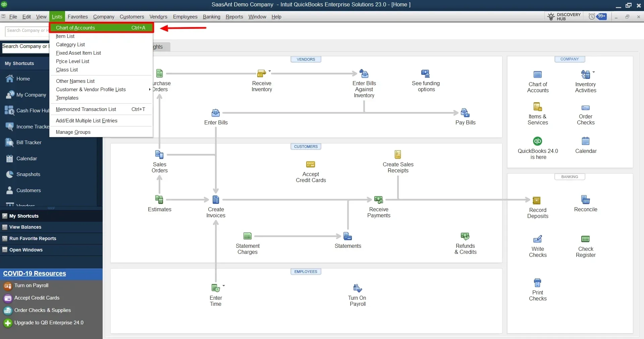
Task: Click Sales Orders icon
Action: (159, 155)
